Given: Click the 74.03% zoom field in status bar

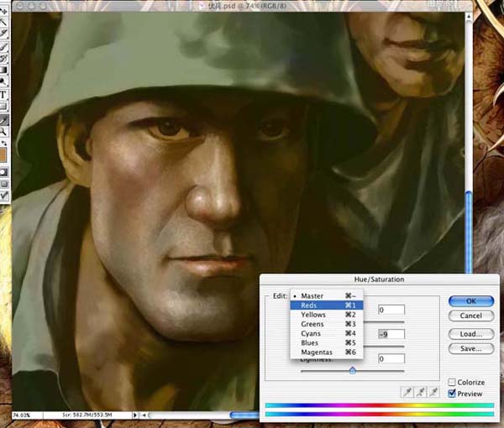Looking at the screenshot, I should [x=27, y=415].
